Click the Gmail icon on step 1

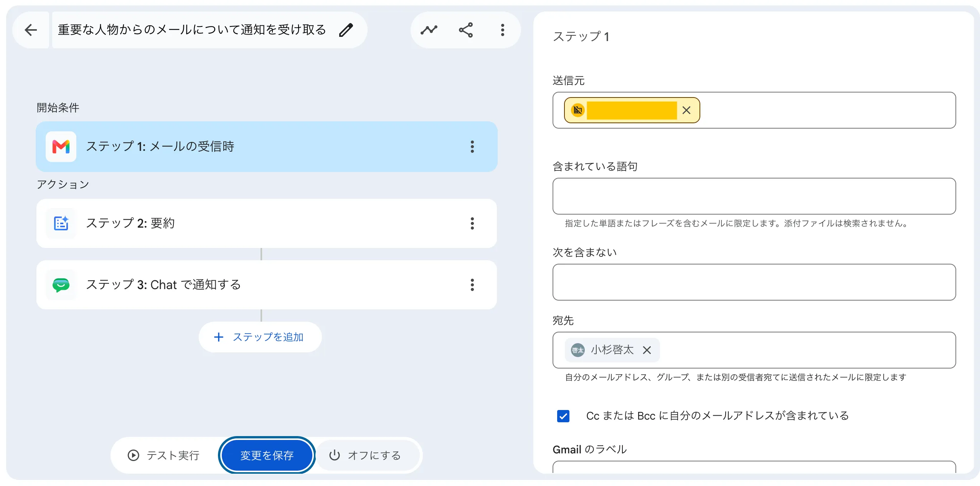point(61,147)
